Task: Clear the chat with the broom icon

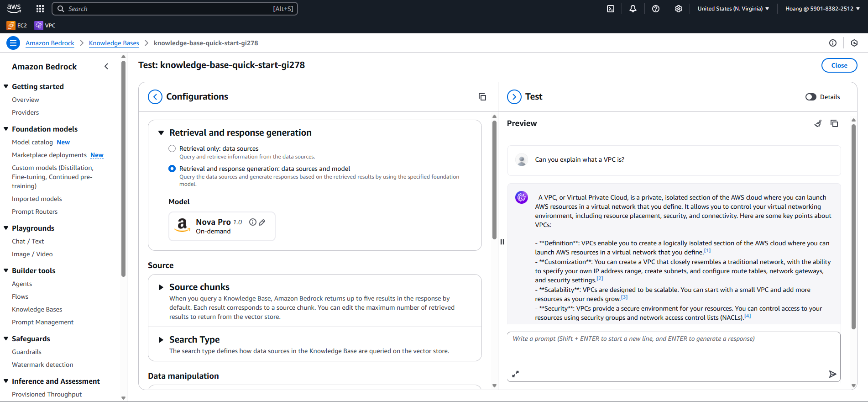Action: point(818,123)
